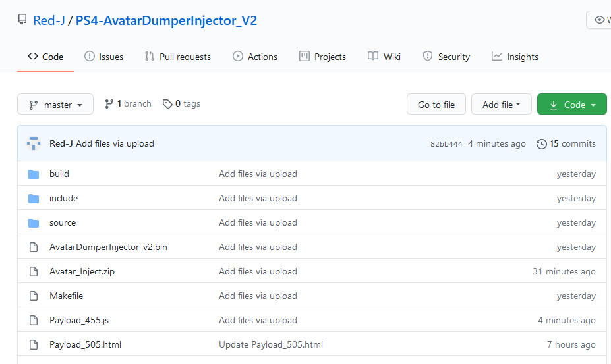Open the Actions tab

255,57
